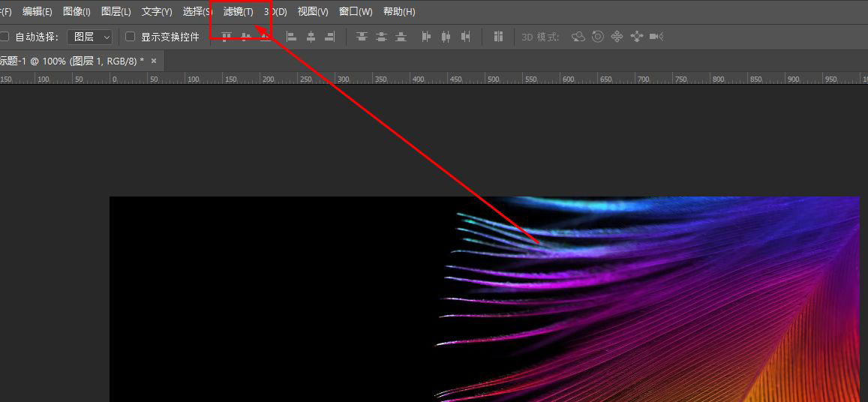The height and width of the screenshot is (402, 868).
Task: Click the distribute right edges icon
Action: pyautogui.click(x=466, y=37)
